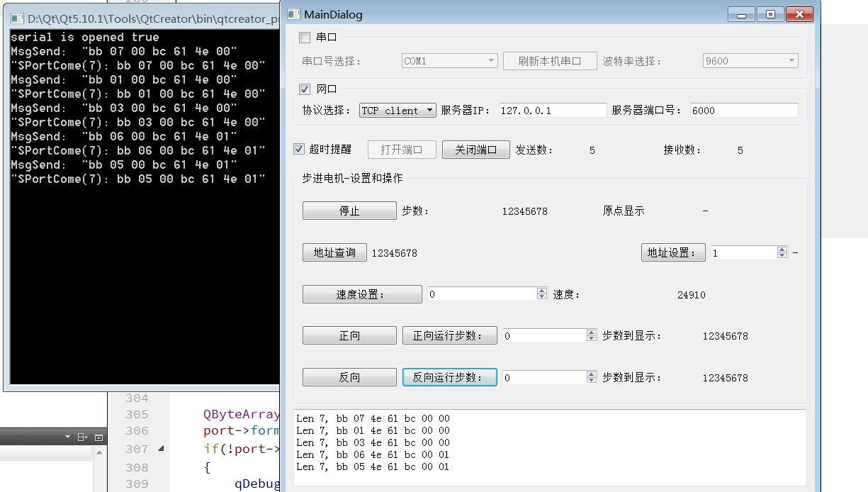The width and height of the screenshot is (868, 492).
Task: Click the speed value 24910
Action: point(691,295)
